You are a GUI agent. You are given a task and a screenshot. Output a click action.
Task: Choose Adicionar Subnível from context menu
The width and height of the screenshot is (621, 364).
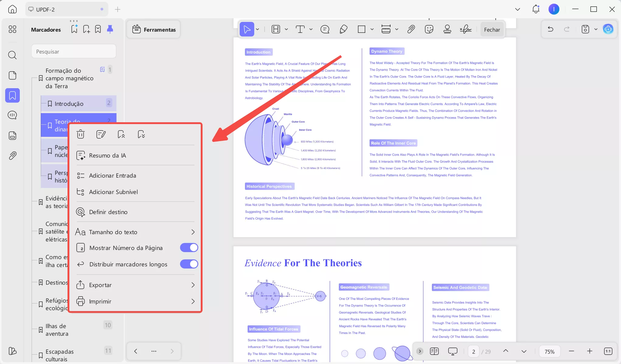pos(113,192)
